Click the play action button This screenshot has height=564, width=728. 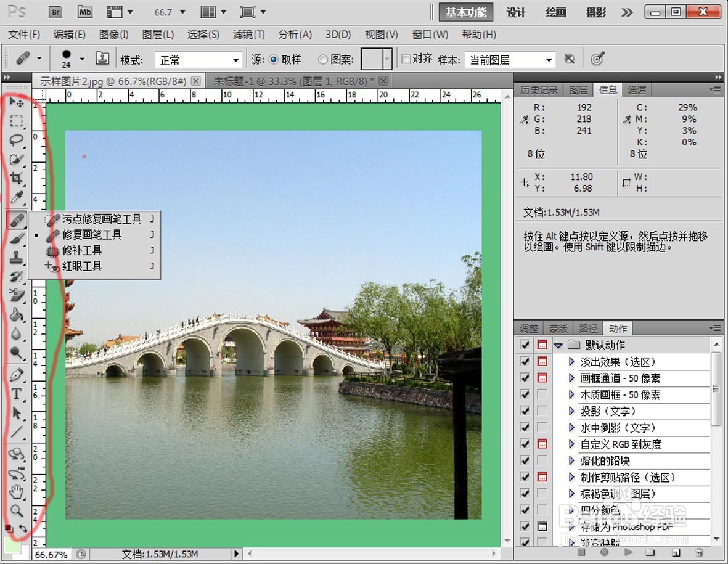click(628, 552)
